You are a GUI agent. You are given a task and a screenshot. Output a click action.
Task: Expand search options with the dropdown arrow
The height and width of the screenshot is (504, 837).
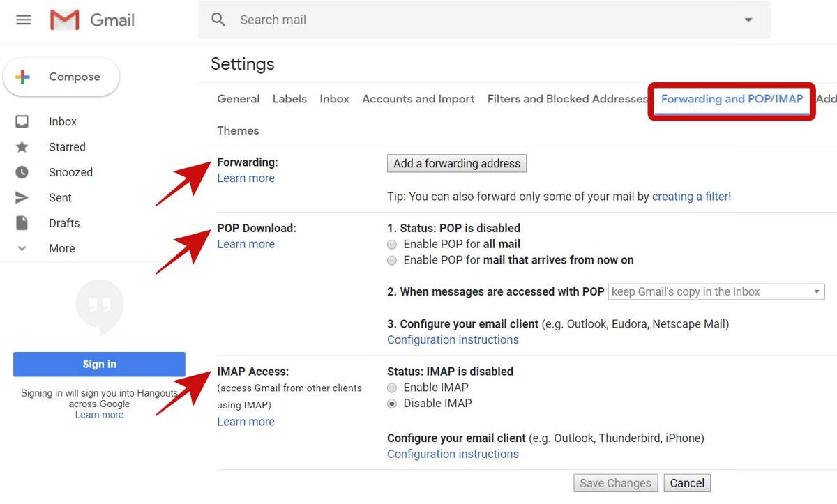[748, 20]
